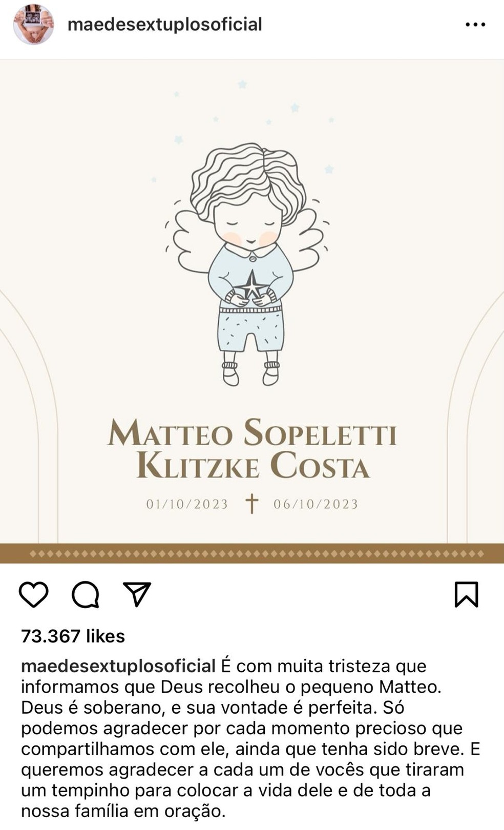The width and height of the screenshot is (504, 830).
Task: Click the date 01/10/2023 in the image
Action: [x=187, y=504]
